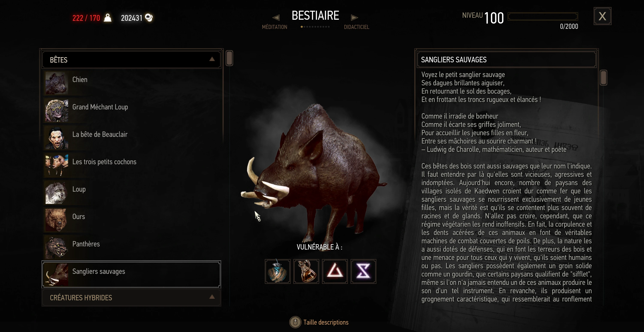Close the bestiary with the X button
The width and height of the screenshot is (644, 332).
coord(602,16)
